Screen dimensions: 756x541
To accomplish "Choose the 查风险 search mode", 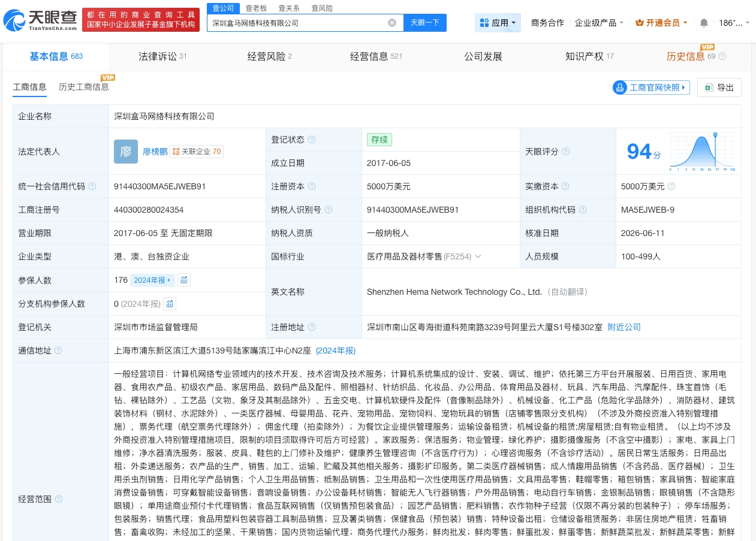I will 322,8.
